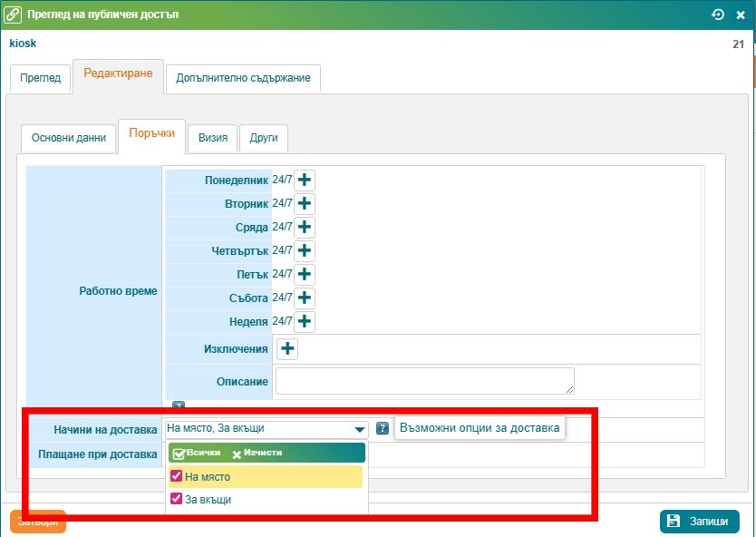Click into the Описание text field
This screenshot has width=756, height=537.
[424, 381]
